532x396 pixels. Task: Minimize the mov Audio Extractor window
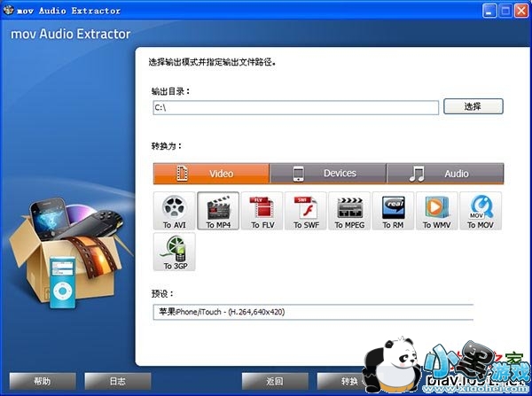click(489, 11)
